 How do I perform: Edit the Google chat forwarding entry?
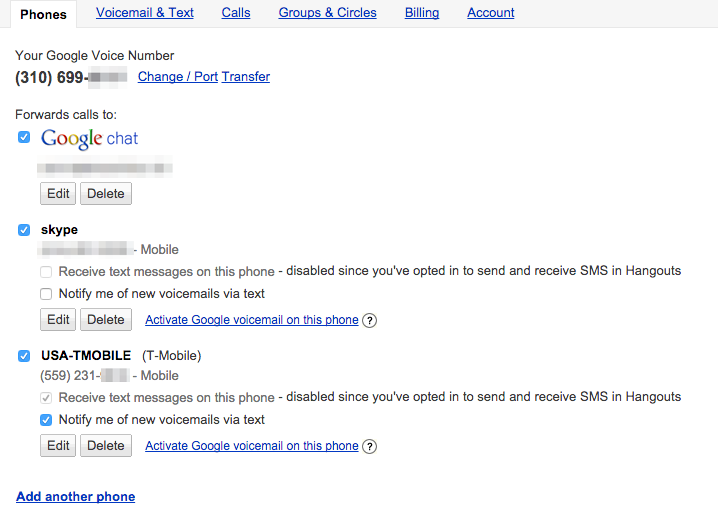tap(58, 193)
